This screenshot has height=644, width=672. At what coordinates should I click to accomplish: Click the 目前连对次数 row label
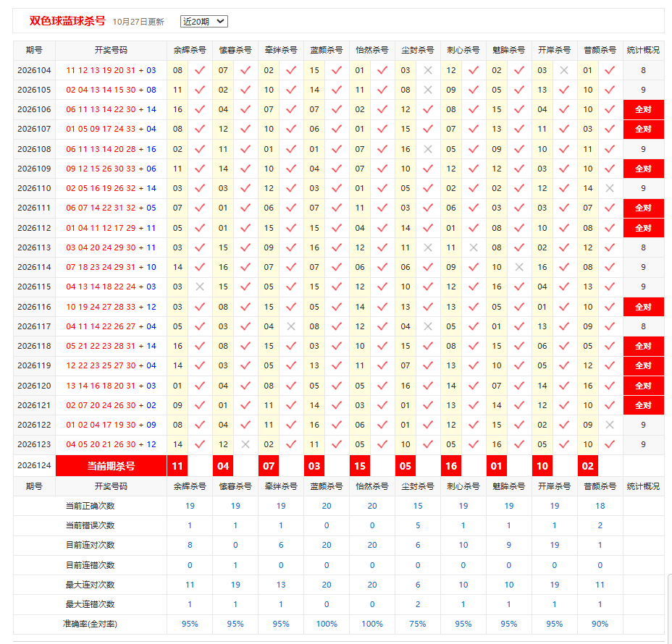(90, 545)
